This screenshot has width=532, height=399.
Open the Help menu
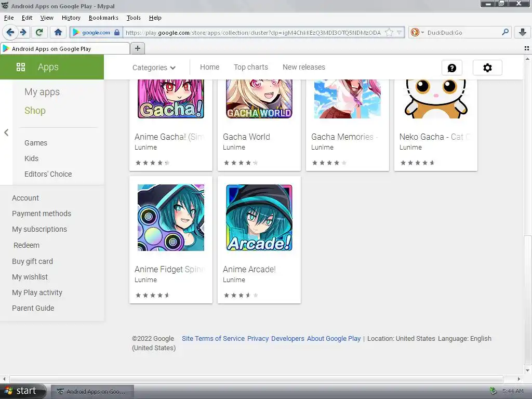click(x=155, y=18)
